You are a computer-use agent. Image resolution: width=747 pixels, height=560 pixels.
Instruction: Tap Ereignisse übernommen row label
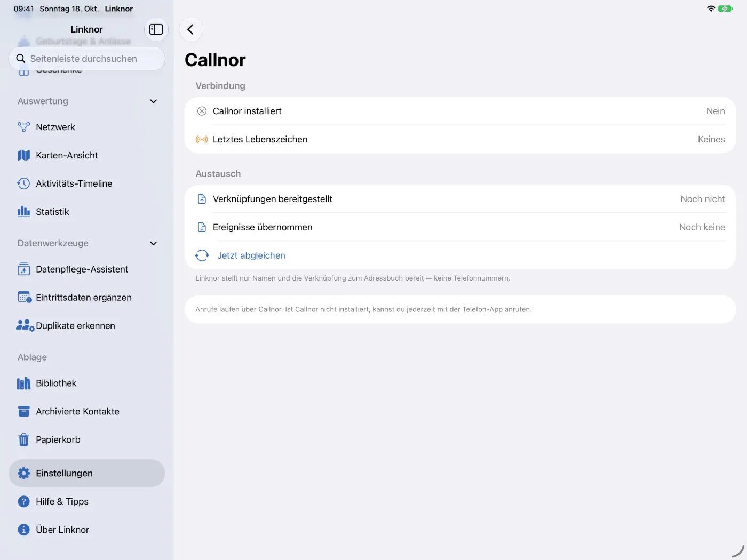tap(263, 227)
